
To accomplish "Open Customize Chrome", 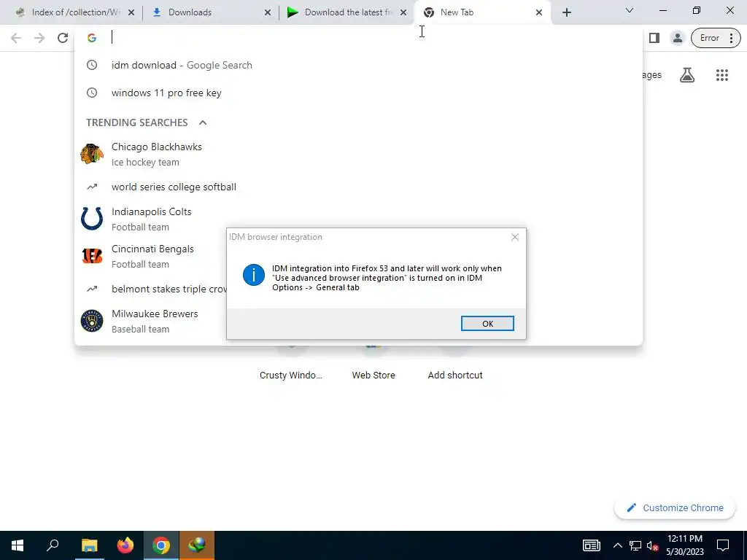I will tap(675, 508).
